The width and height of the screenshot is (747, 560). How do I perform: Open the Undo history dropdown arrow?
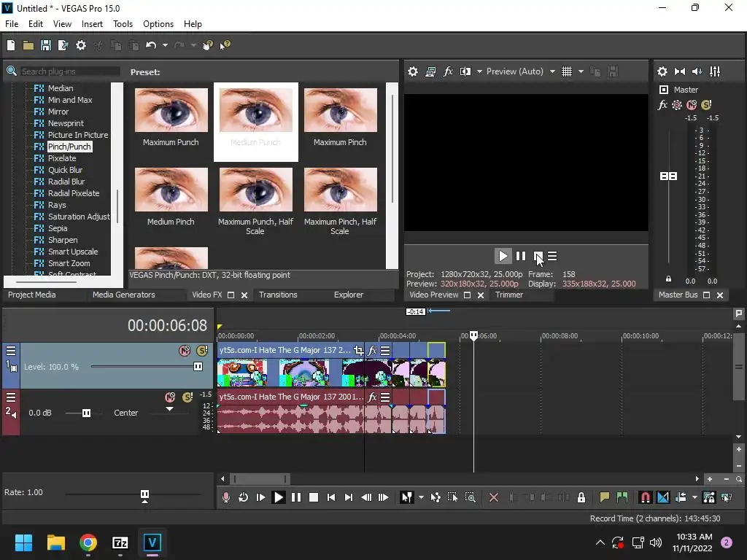[165, 45]
